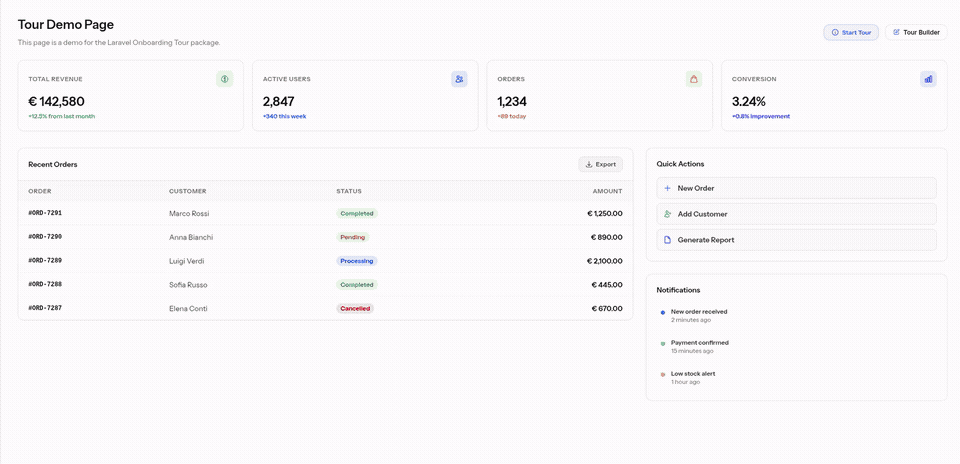Click the Status column header
Screen dimensions: 960x464
coord(349,191)
